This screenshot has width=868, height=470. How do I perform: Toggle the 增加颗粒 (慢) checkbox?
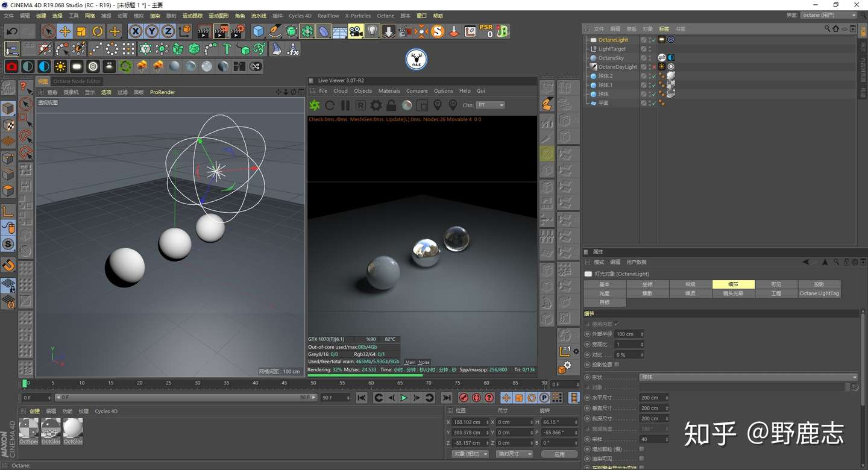[x=641, y=449]
